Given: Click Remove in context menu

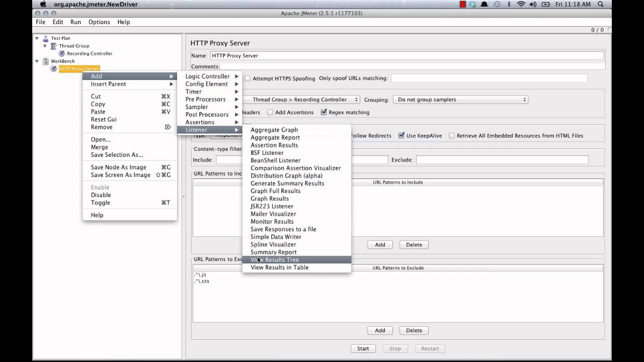Looking at the screenshot, I should (130, 127).
